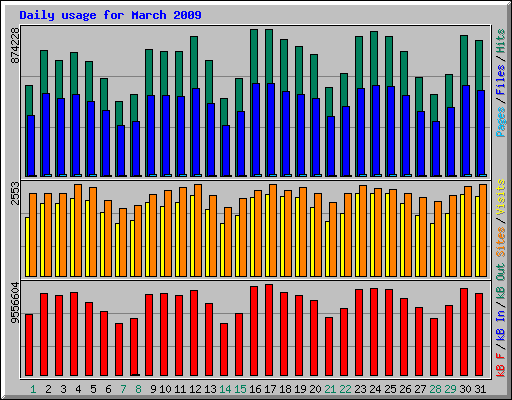
Task: Click day label 1 on the x-axis
Action: click(x=33, y=389)
